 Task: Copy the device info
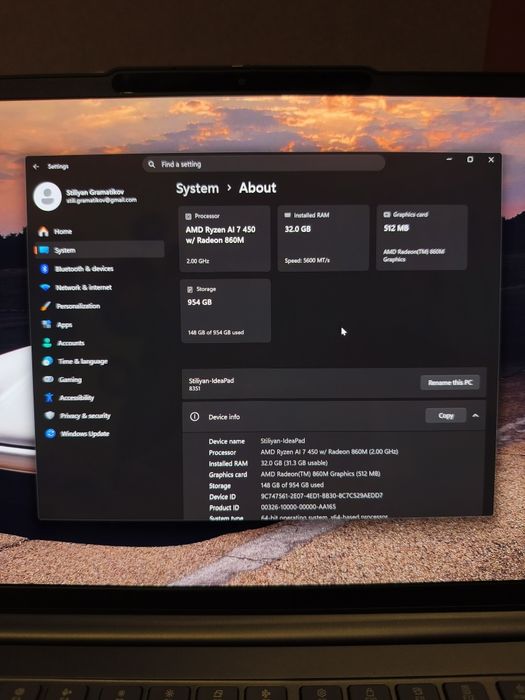click(x=446, y=416)
